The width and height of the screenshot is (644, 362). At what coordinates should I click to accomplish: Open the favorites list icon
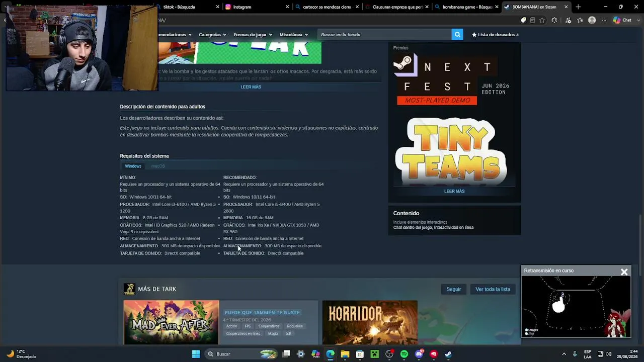[x=580, y=20]
